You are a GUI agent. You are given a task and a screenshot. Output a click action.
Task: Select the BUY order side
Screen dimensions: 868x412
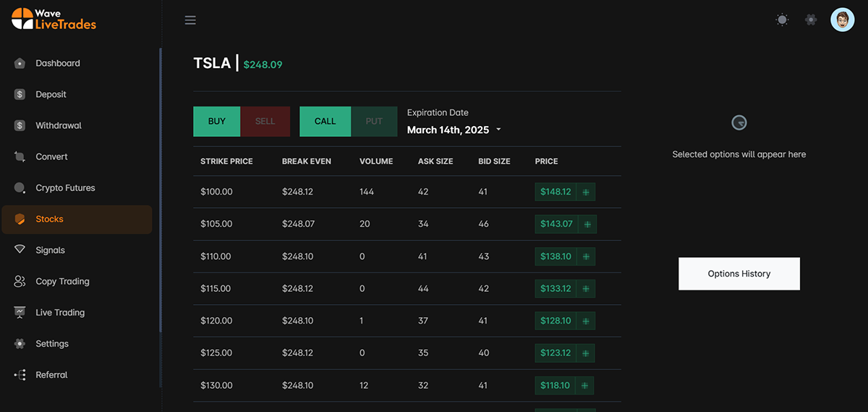click(x=216, y=122)
